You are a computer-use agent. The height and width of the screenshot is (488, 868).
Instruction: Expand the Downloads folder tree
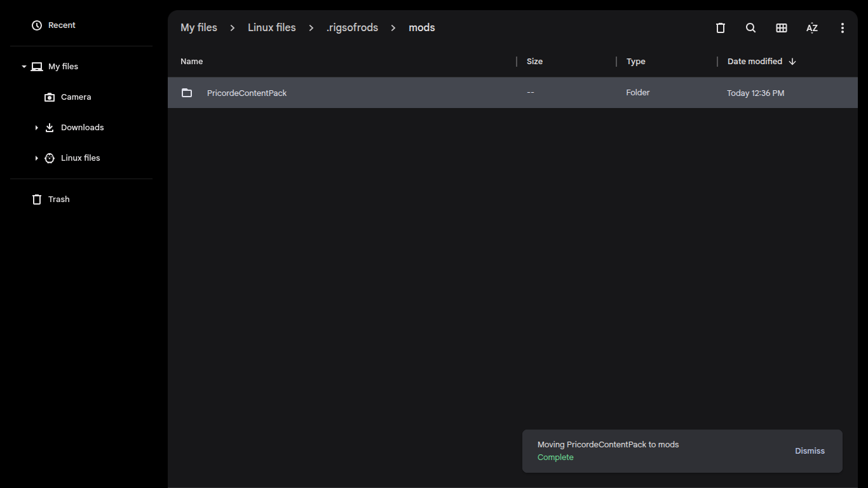coord(36,128)
